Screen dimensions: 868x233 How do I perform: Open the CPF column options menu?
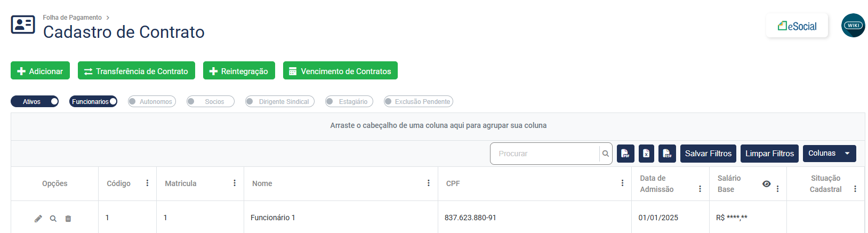pyautogui.click(x=622, y=183)
